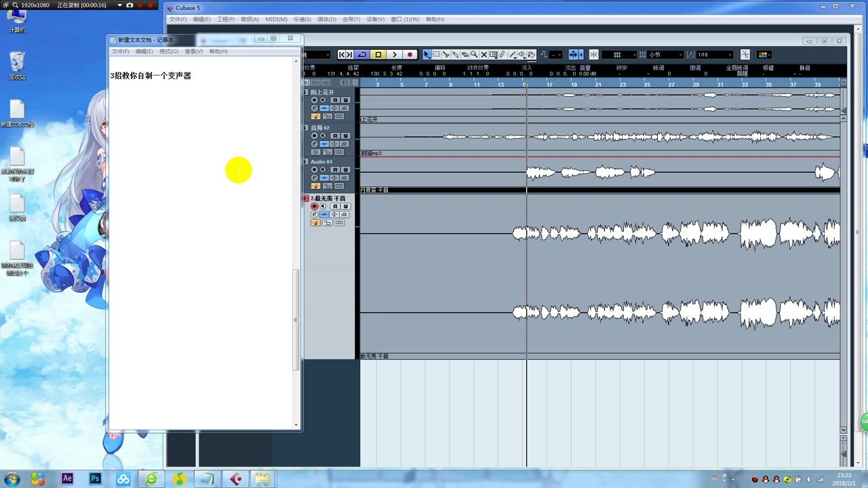Viewport: 868px width, 488px height.
Task: Show lanes on 音频 02 track
Action: click(x=339, y=152)
